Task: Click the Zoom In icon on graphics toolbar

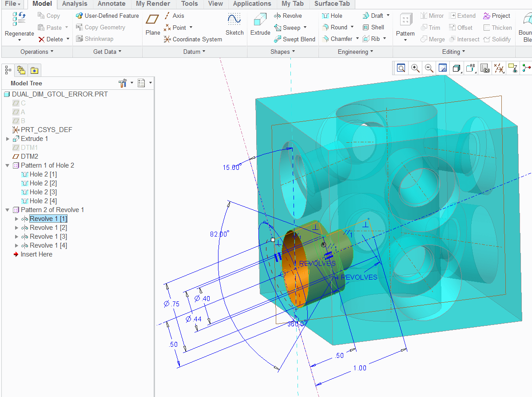Action: (x=415, y=68)
